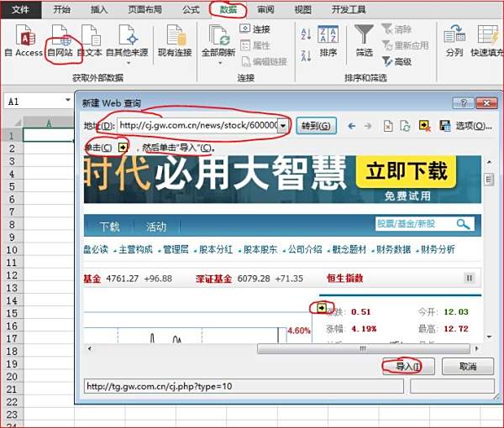Open the 财务分析 link
This screenshot has width=504, height=428.
coord(438,249)
